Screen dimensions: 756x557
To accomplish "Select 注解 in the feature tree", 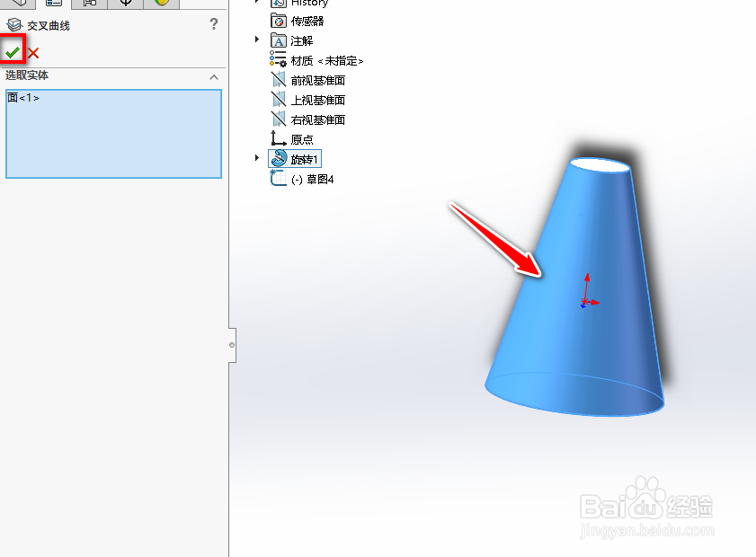I will tap(302, 41).
